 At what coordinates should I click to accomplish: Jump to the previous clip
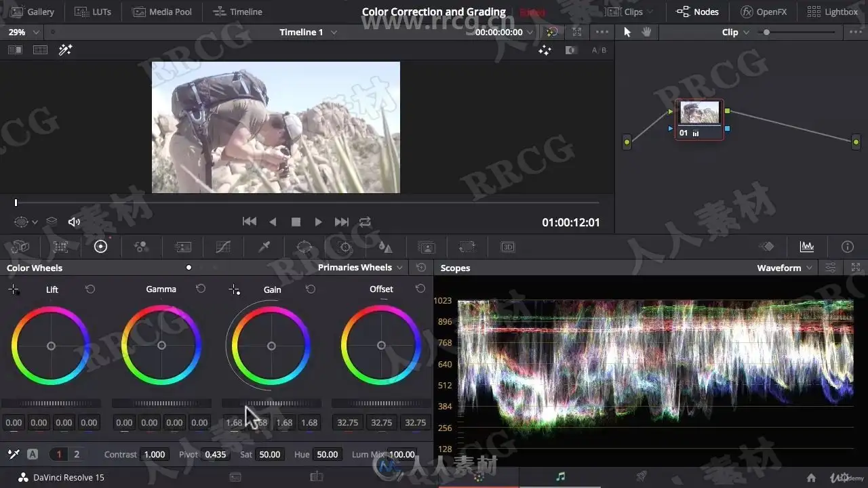tap(250, 222)
